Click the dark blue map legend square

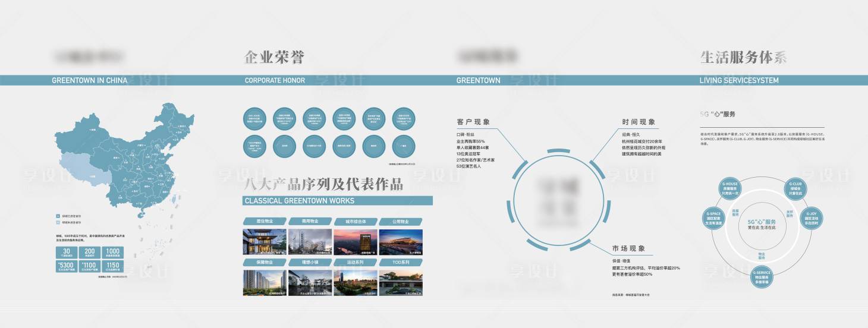point(58,216)
